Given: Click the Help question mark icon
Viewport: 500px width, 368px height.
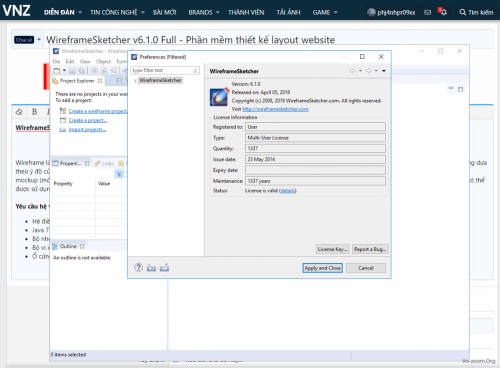Looking at the screenshot, I should coord(138,267).
